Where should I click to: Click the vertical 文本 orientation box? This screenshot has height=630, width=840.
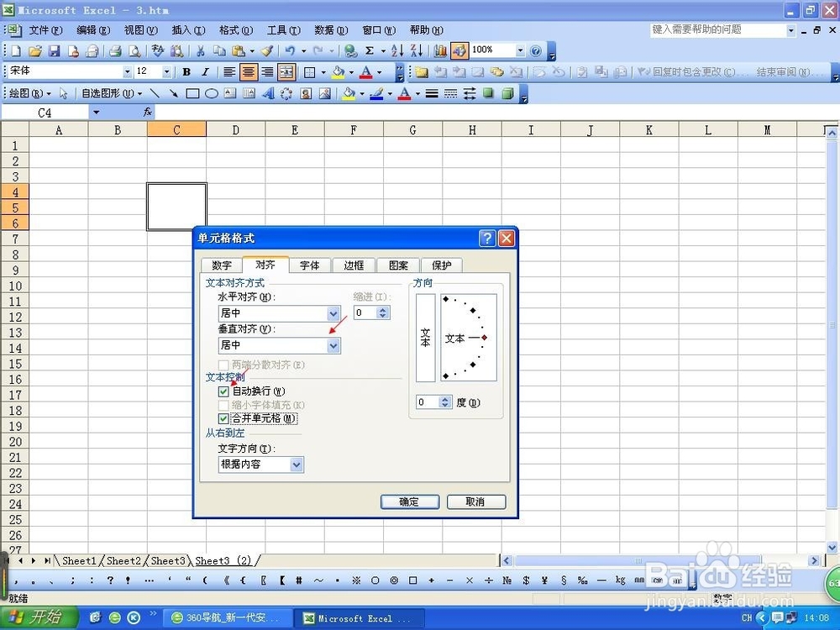[425, 338]
